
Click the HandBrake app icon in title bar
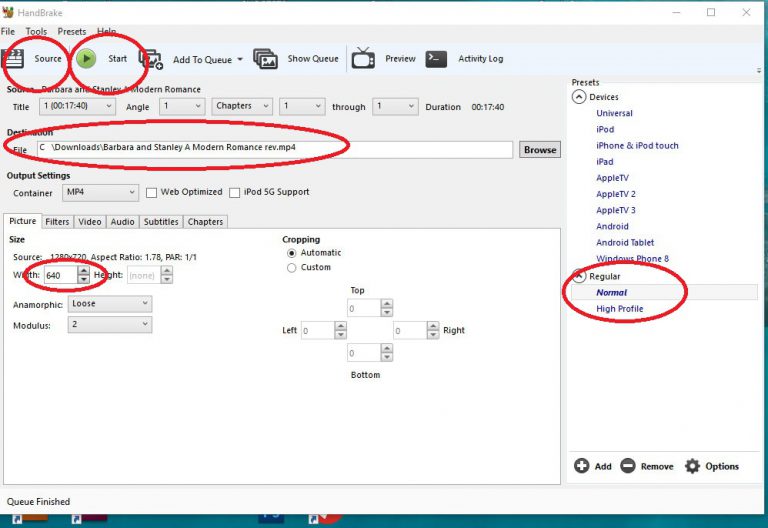click(x=8, y=12)
